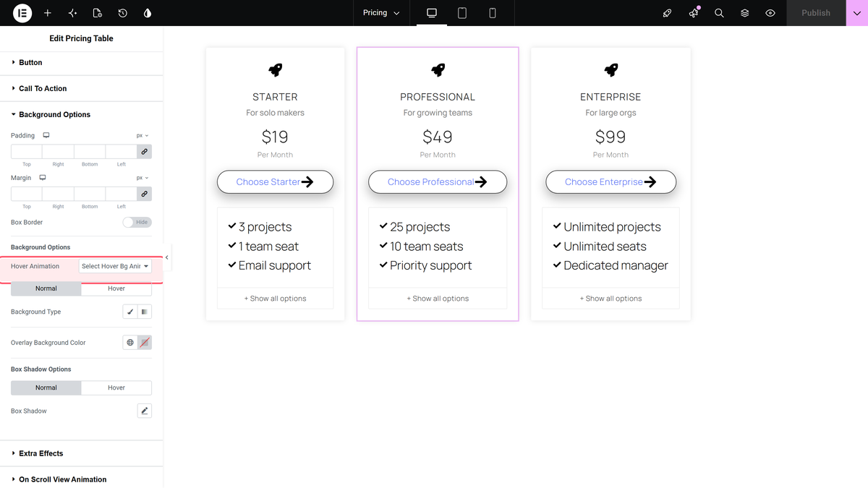
Task: Click the Padding Right input field
Action: click(58, 152)
